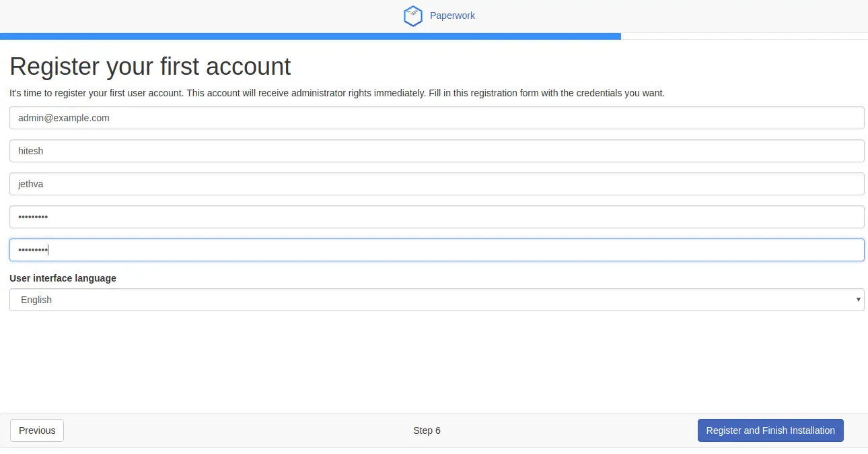
Task: Click the Paperwork hexagon logo icon
Action: (412, 16)
